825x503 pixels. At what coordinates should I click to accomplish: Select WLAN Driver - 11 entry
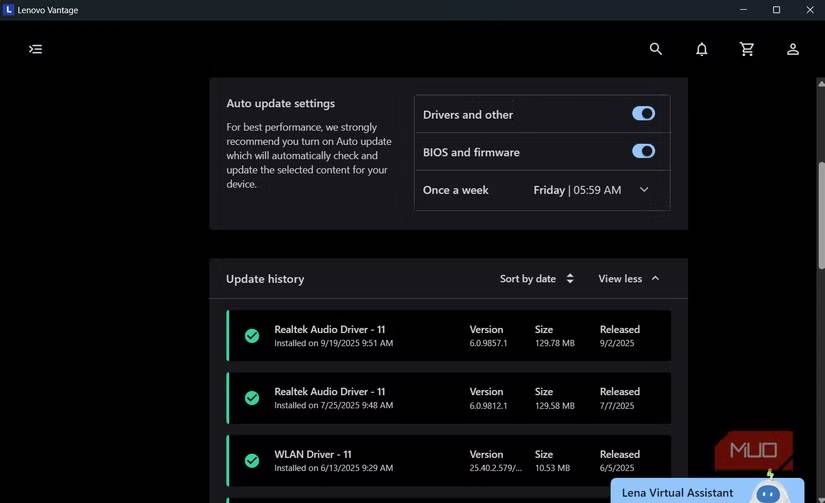pyautogui.click(x=448, y=460)
